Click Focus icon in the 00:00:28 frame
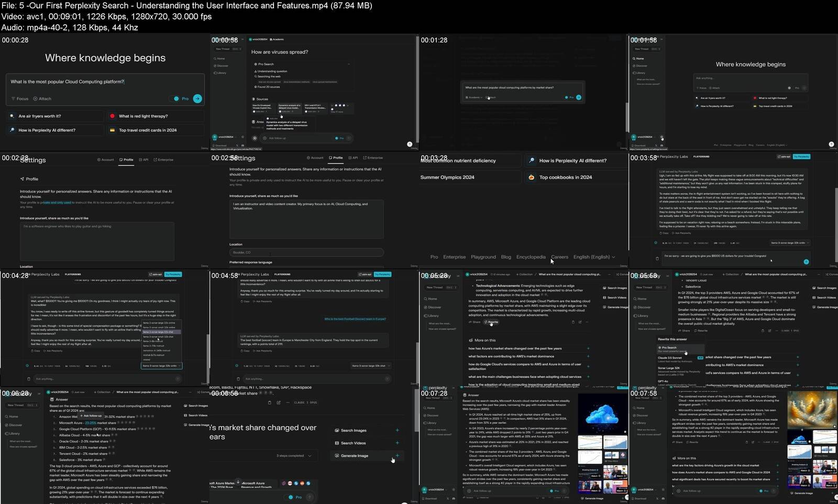The height and width of the screenshot is (504, 838). coord(14,98)
